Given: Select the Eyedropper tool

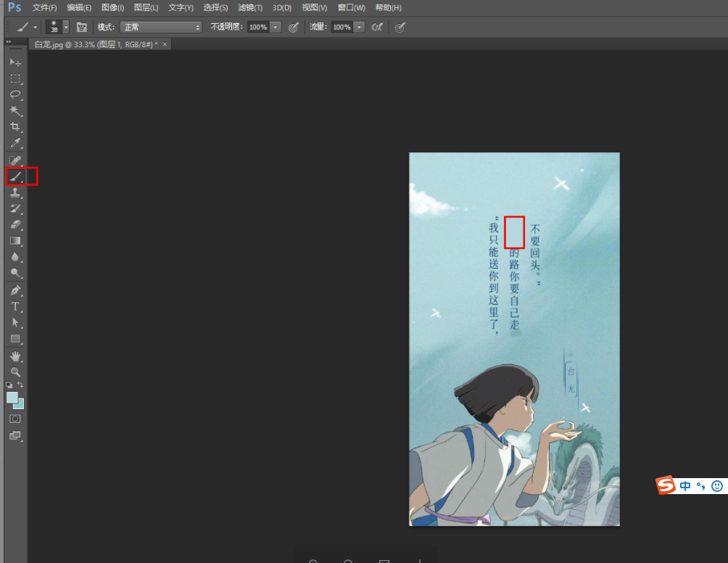Looking at the screenshot, I should click(15, 143).
